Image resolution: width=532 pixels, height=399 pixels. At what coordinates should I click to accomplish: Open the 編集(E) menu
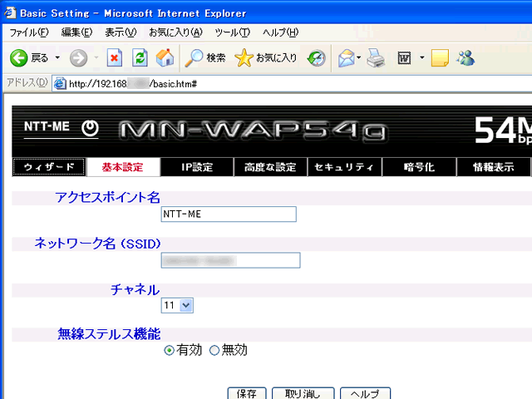pos(76,32)
